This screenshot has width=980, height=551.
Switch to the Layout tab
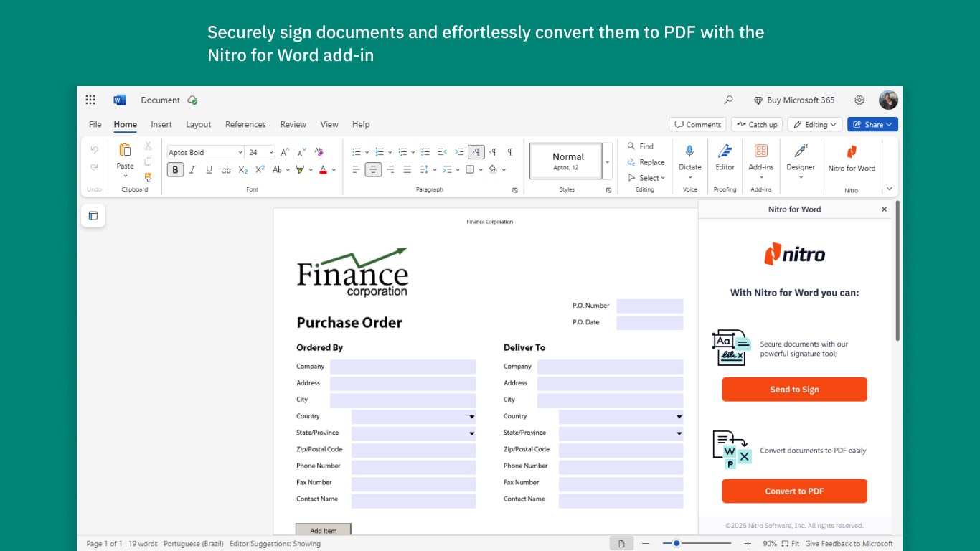tap(199, 124)
